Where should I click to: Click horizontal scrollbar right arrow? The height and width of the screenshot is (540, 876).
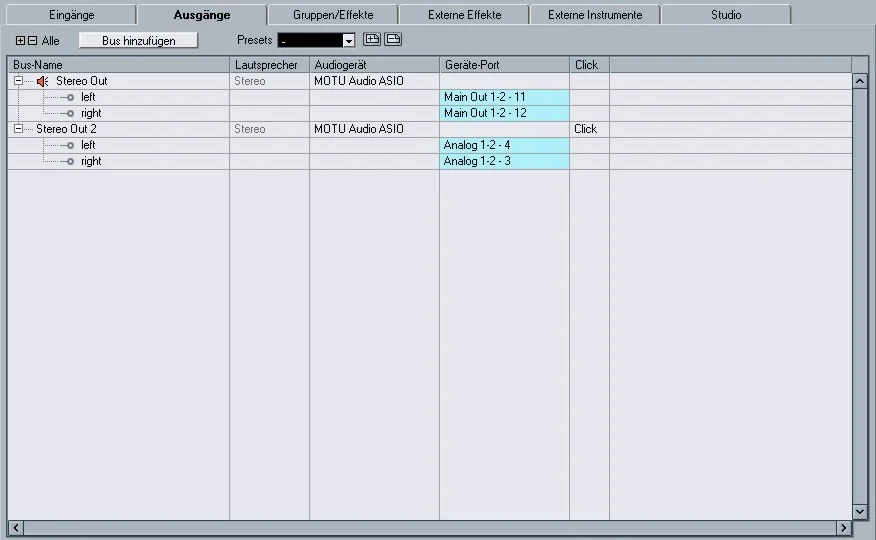coord(844,528)
